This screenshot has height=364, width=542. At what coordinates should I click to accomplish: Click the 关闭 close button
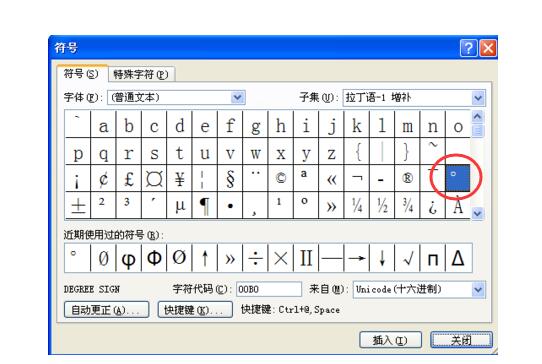click(x=461, y=340)
